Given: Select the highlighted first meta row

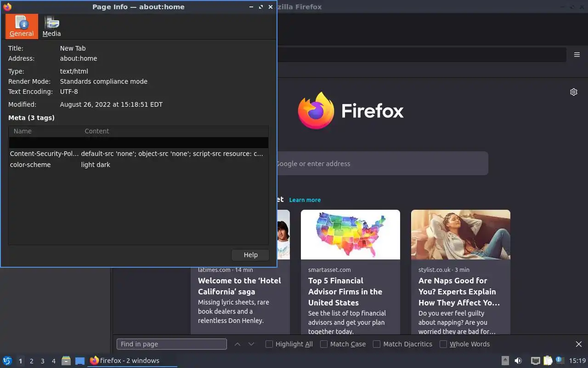Looking at the screenshot, I should point(138,143).
